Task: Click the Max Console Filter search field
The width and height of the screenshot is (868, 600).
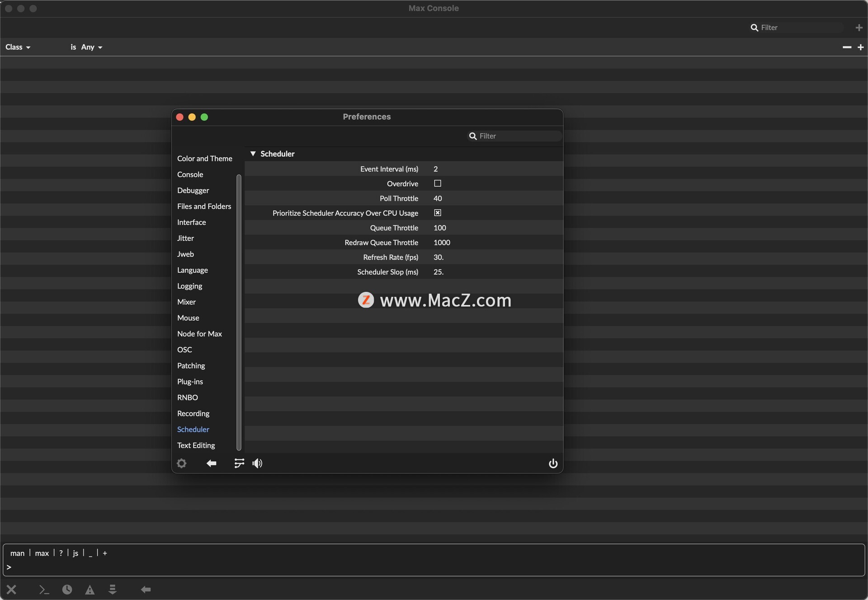Action: click(797, 28)
